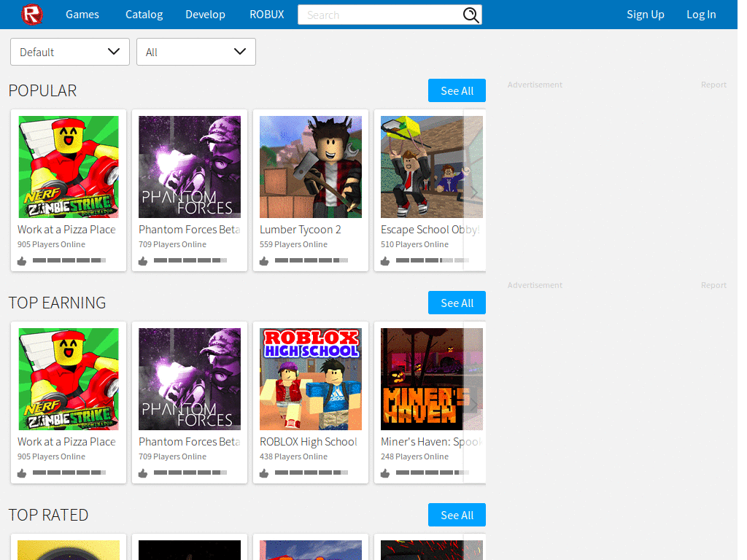
Task: See All Top Earning games
Action: click(x=457, y=303)
